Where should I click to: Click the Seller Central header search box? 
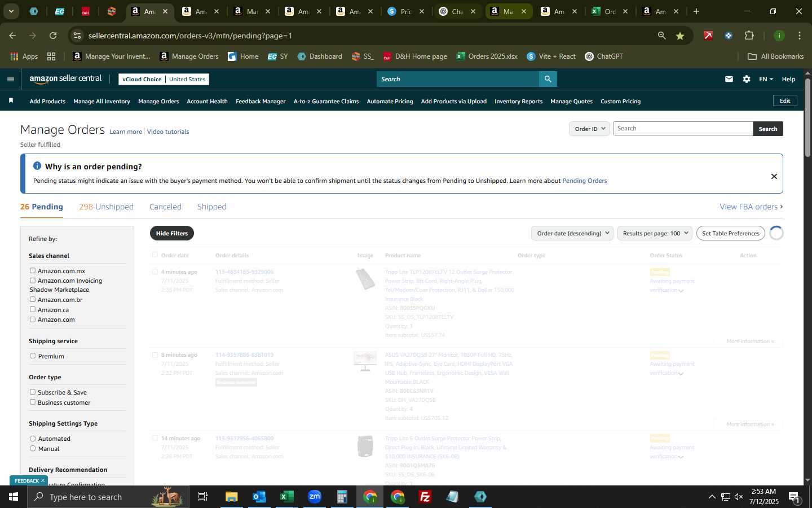point(457,79)
